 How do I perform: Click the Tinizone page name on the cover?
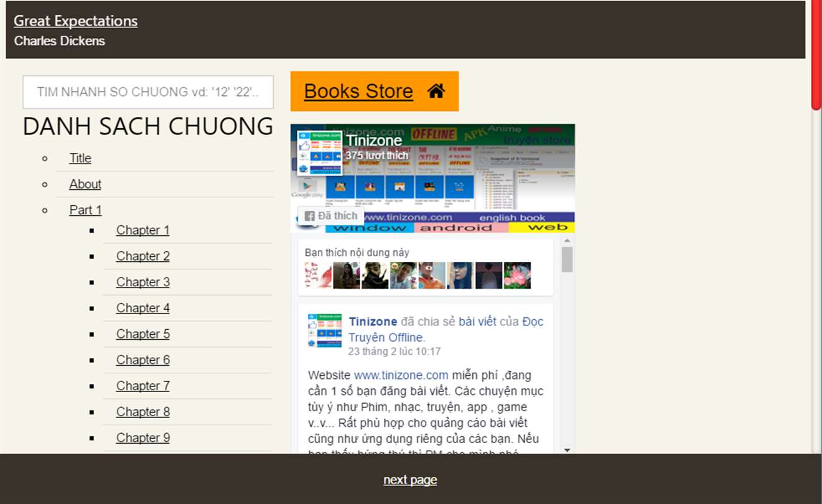(x=374, y=140)
